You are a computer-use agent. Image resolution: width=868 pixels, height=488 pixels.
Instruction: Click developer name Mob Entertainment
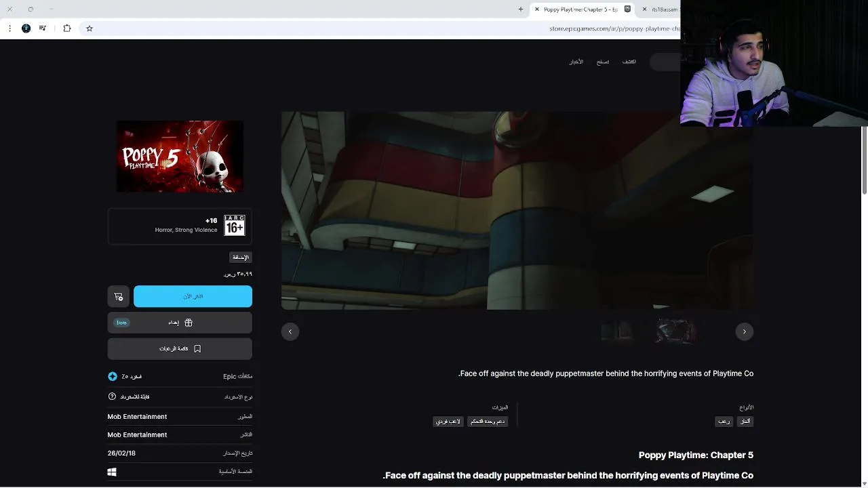(x=137, y=417)
